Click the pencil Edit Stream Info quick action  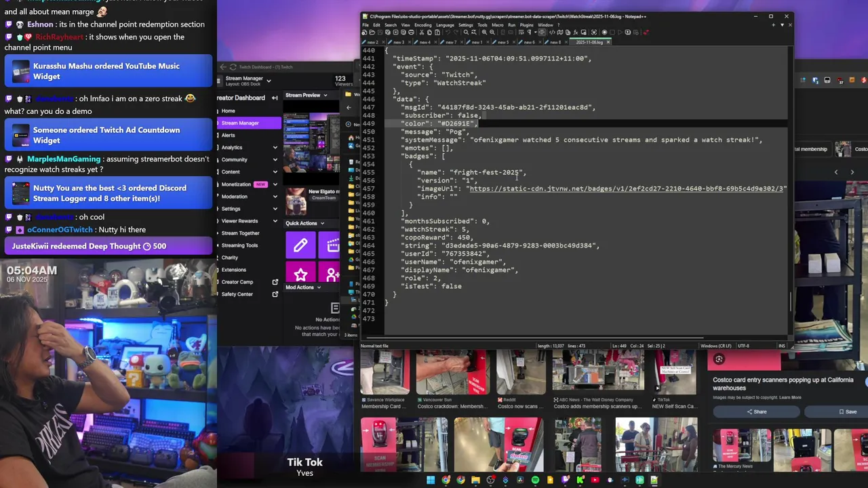coord(300,245)
